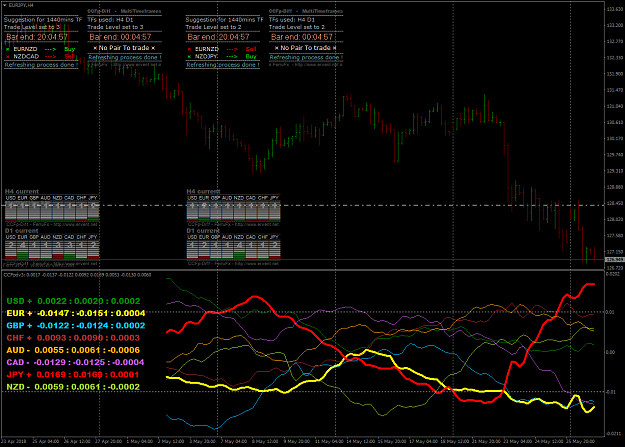Click the green NZD bar in right D1 current meter
This screenshot has height=447, width=625.
click(x=239, y=255)
